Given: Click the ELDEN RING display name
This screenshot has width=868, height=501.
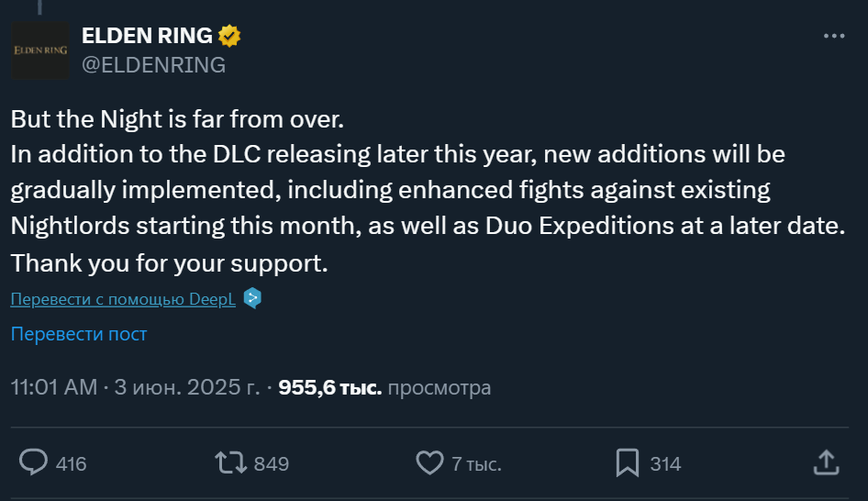Looking at the screenshot, I should 147,36.
